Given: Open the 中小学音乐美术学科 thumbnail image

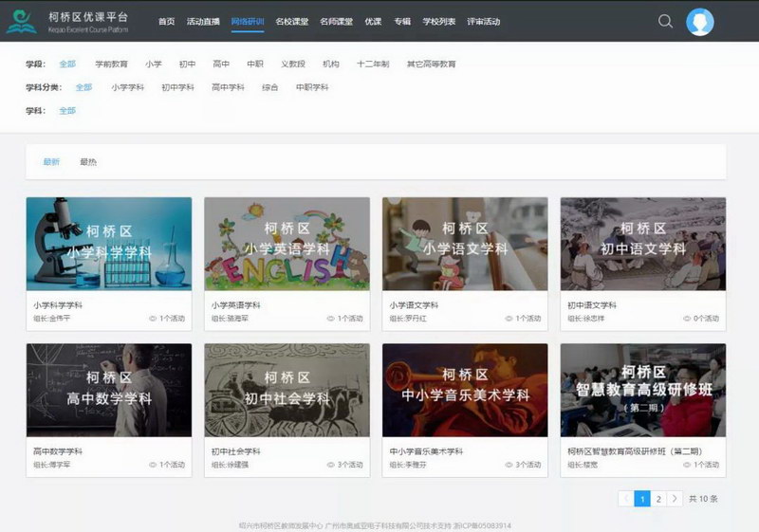Looking at the screenshot, I should pos(465,390).
